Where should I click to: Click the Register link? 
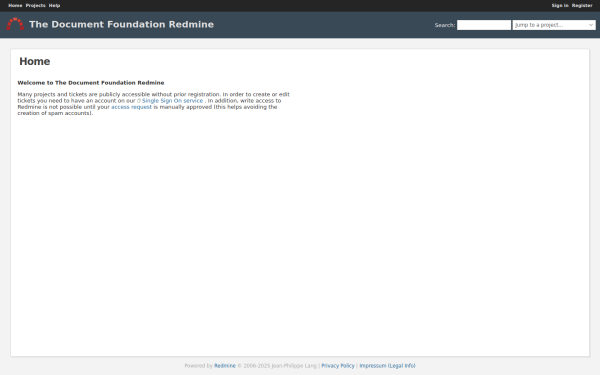582,5
